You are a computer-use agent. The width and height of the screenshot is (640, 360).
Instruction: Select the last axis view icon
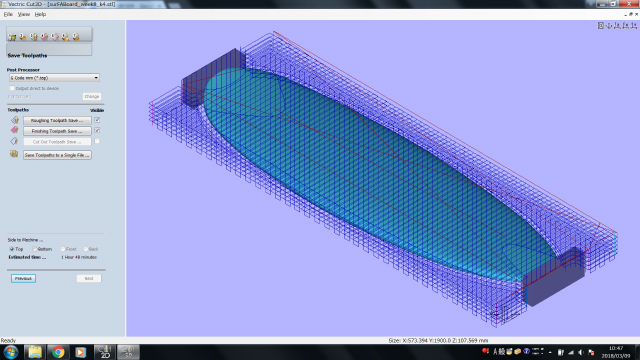(x=634, y=26)
